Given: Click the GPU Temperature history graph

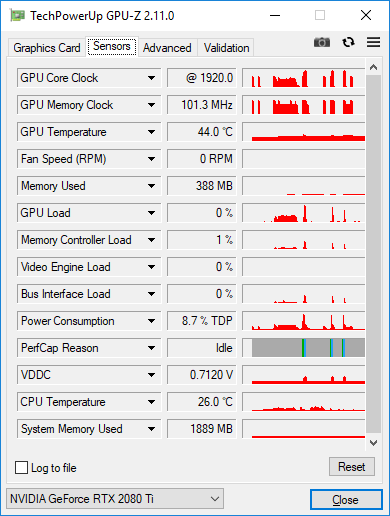Looking at the screenshot, I should tap(304, 132).
